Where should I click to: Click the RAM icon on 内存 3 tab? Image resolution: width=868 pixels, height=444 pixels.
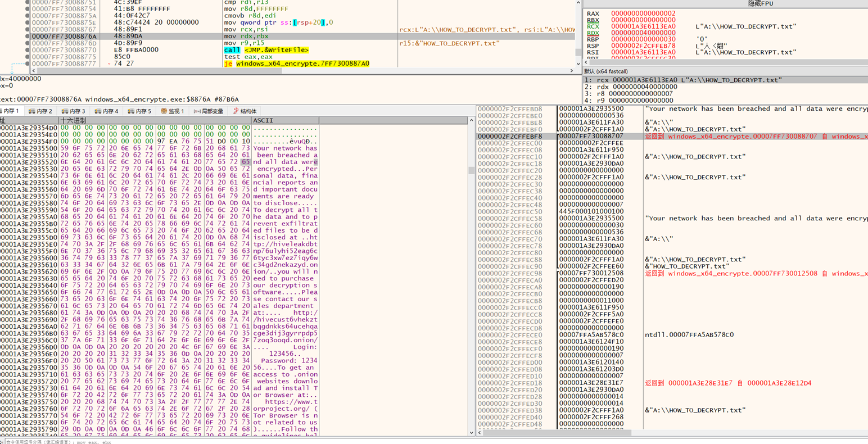pos(64,111)
